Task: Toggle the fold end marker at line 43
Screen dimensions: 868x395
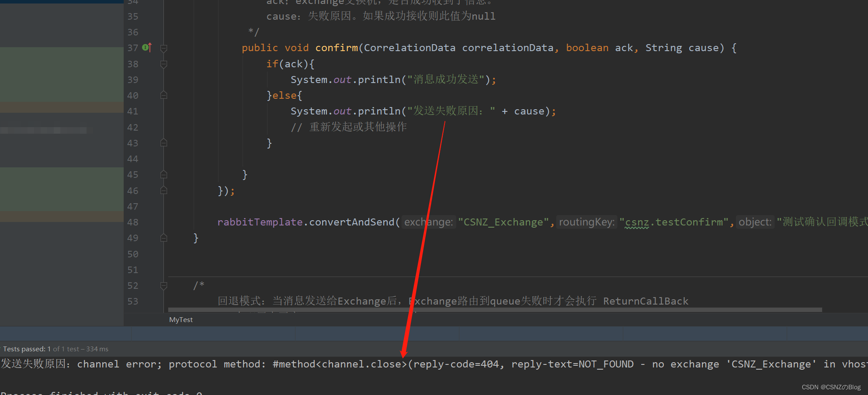Action: pyautogui.click(x=164, y=143)
